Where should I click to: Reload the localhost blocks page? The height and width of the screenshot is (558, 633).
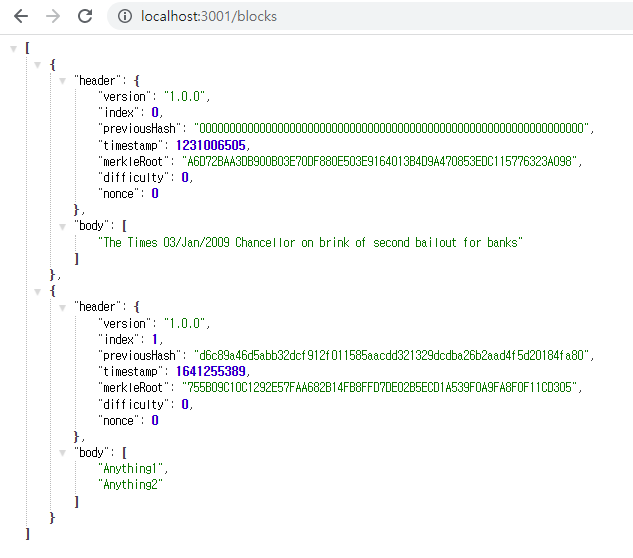(x=85, y=16)
